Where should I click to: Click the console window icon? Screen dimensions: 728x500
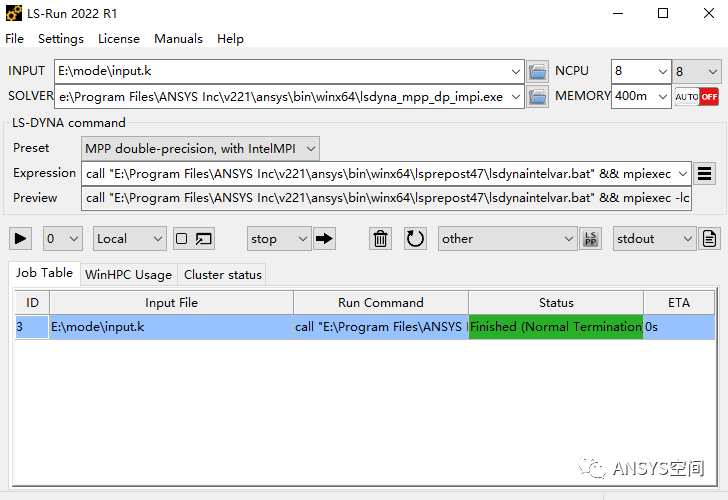[203, 239]
